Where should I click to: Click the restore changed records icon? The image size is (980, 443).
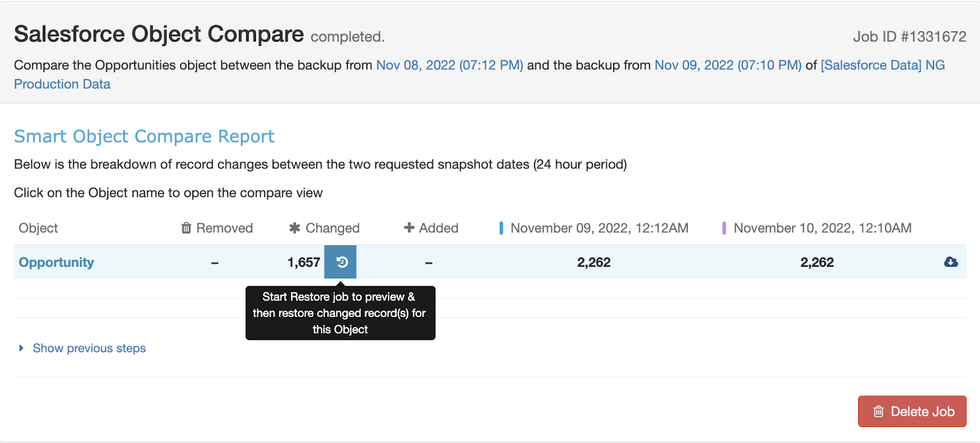click(x=341, y=262)
